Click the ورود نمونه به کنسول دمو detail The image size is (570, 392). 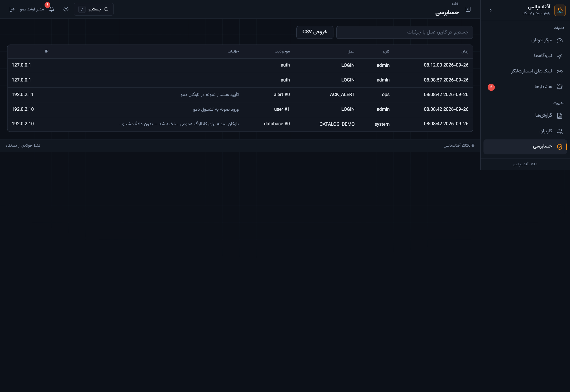click(216, 109)
